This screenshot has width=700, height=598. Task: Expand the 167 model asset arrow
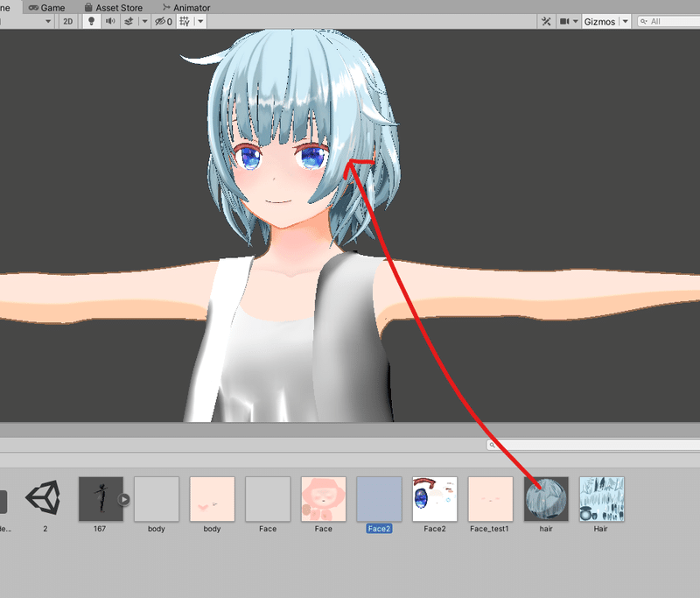coord(124,499)
